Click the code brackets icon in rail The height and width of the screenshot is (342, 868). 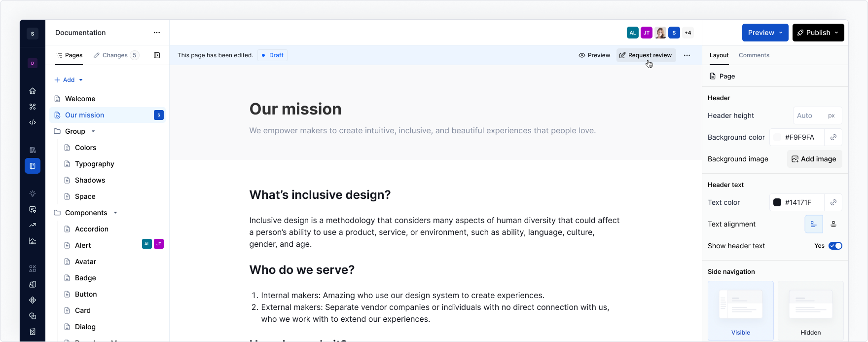33,122
